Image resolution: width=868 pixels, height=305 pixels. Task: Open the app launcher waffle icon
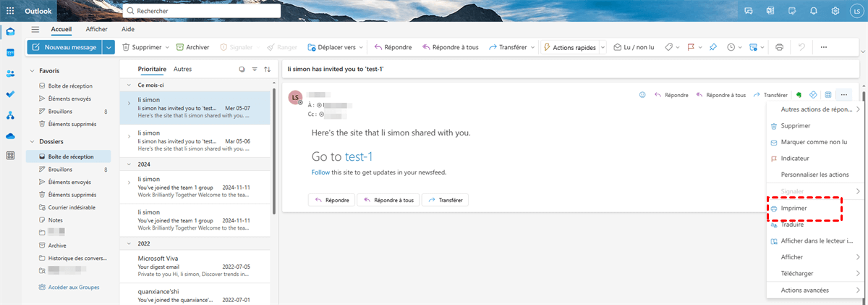click(x=10, y=12)
